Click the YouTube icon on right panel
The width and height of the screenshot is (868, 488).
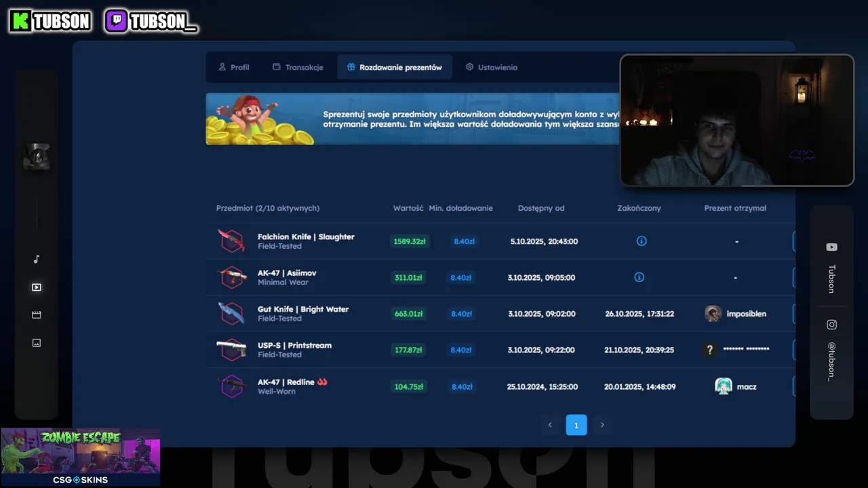coord(831,247)
